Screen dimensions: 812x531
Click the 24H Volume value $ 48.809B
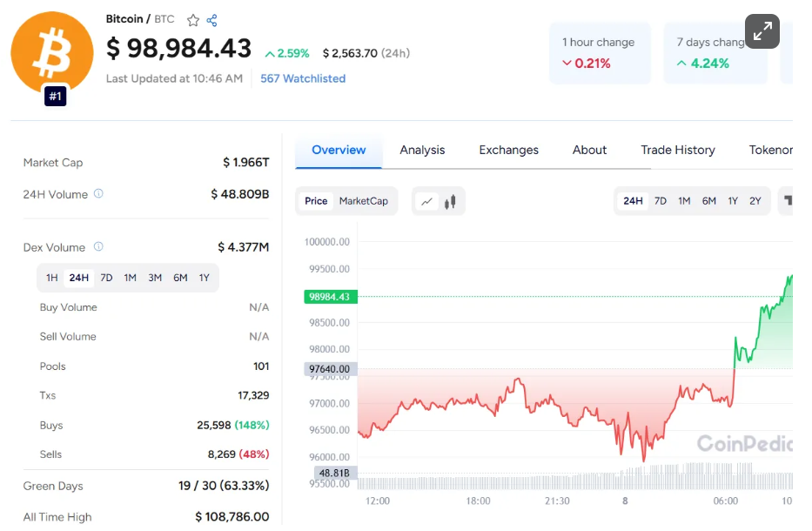tap(239, 194)
